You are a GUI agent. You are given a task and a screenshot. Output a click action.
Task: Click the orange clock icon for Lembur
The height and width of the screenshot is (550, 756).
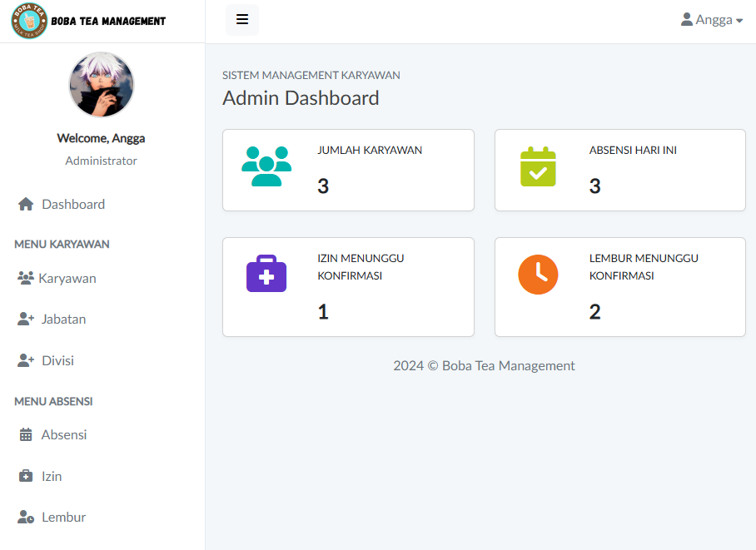(x=538, y=275)
